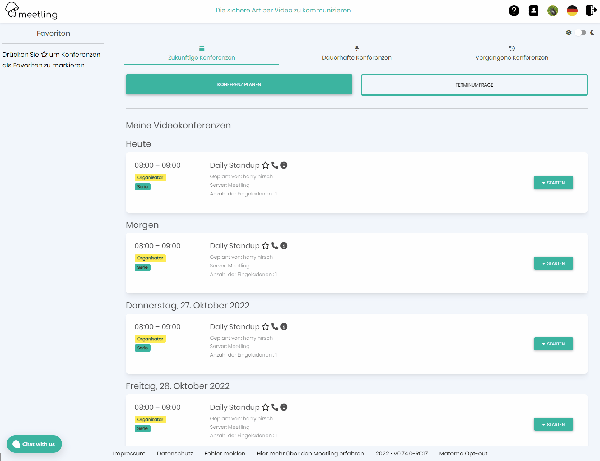Open the help question mark icon
The height and width of the screenshot is (461, 600).
click(x=514, y=11)
